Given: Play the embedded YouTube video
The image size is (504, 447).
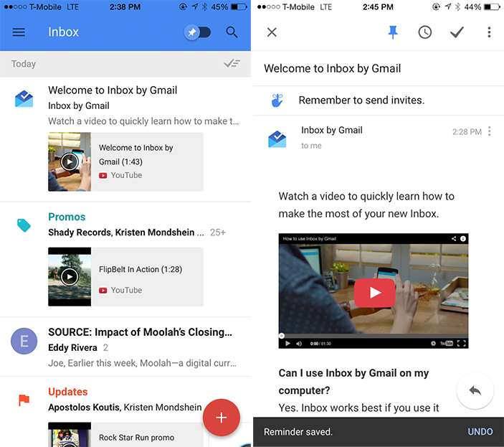Looking at the screenshot, I should (x=374, y=292).
